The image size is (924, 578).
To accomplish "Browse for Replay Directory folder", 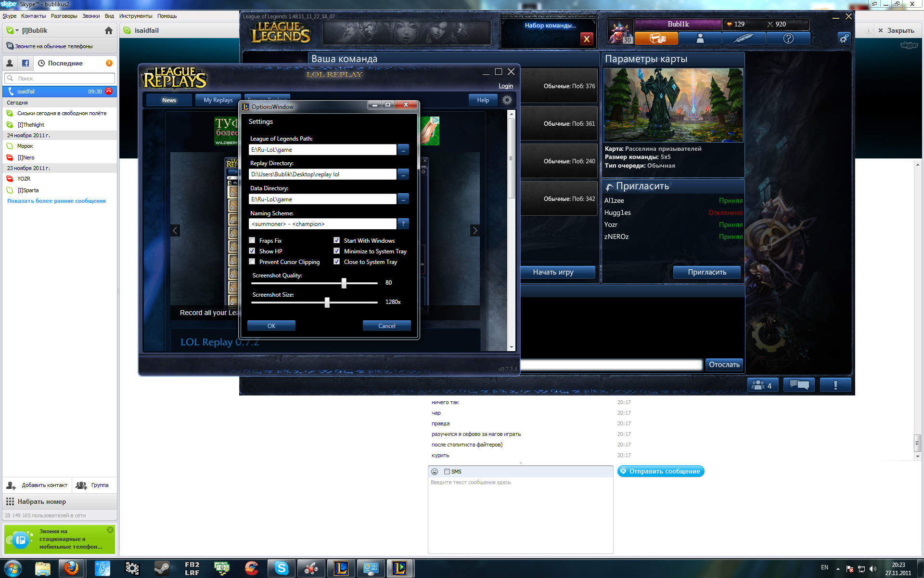I will point(403,174).
